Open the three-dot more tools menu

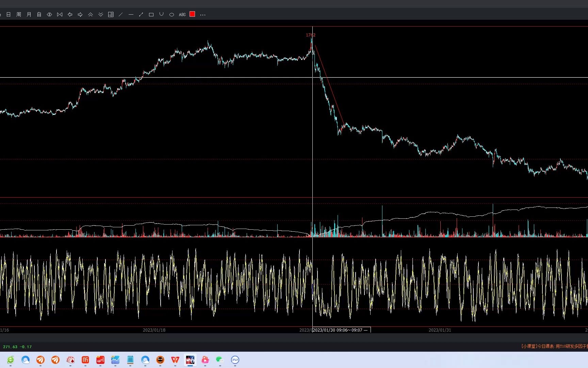(203, 15)
